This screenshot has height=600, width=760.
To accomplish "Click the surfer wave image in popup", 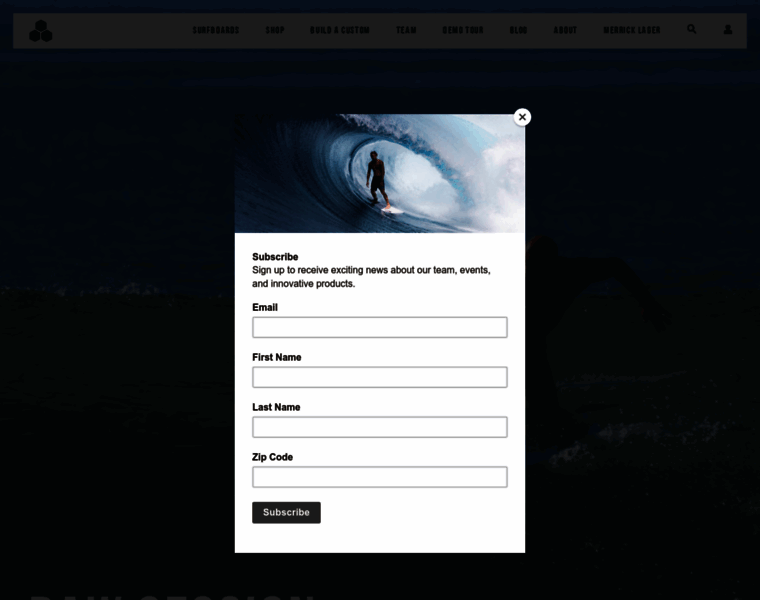I will (x=380, y=174).
